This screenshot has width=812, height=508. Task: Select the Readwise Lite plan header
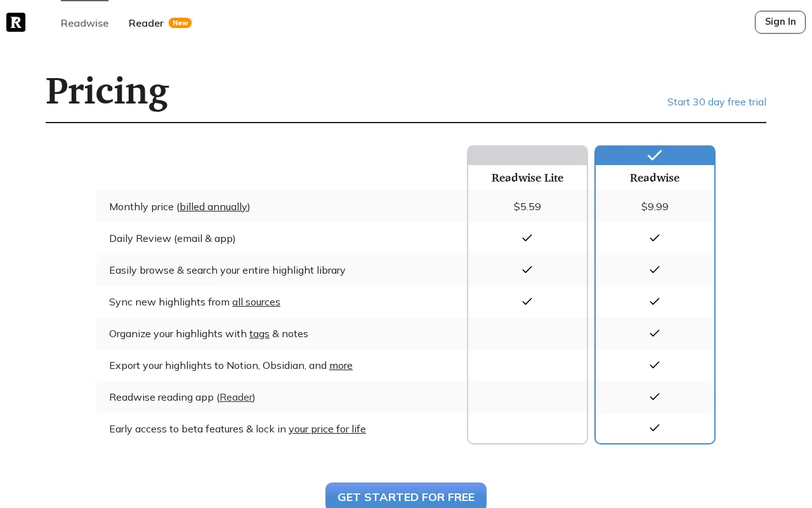point(527,178)
